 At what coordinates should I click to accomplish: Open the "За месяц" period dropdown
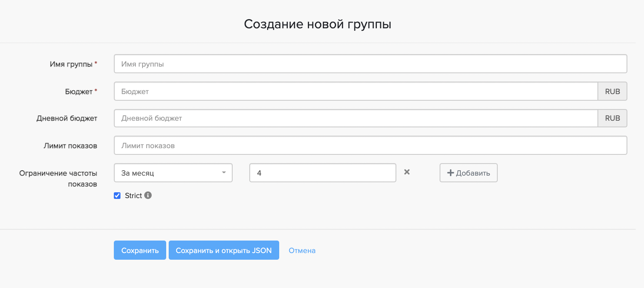tap(173, 173)
